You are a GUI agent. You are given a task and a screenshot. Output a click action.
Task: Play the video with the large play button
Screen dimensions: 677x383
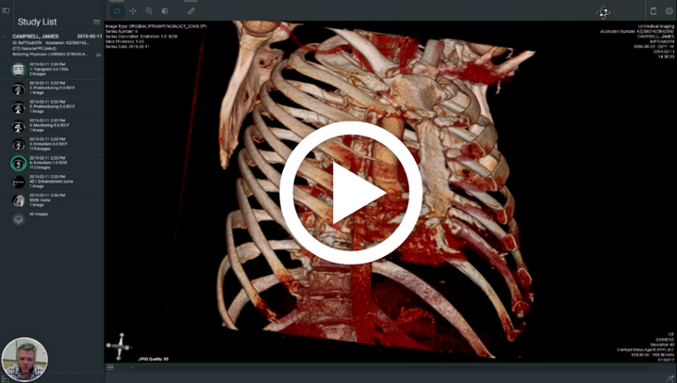[x=351, y=193]
